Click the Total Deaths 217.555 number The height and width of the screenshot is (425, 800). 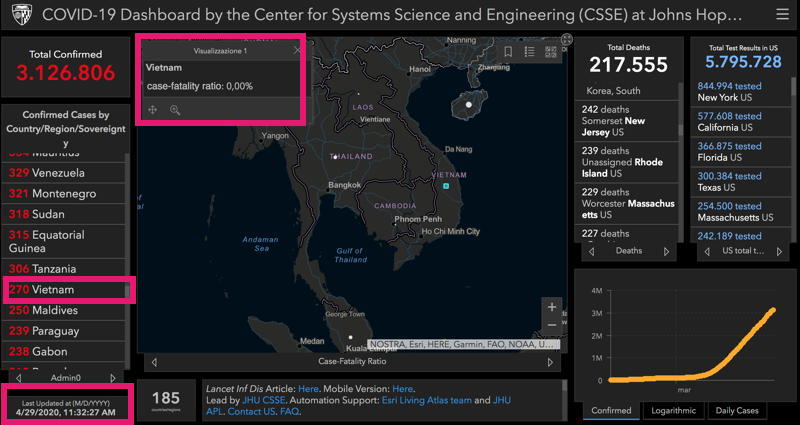[x=629, y=65]
